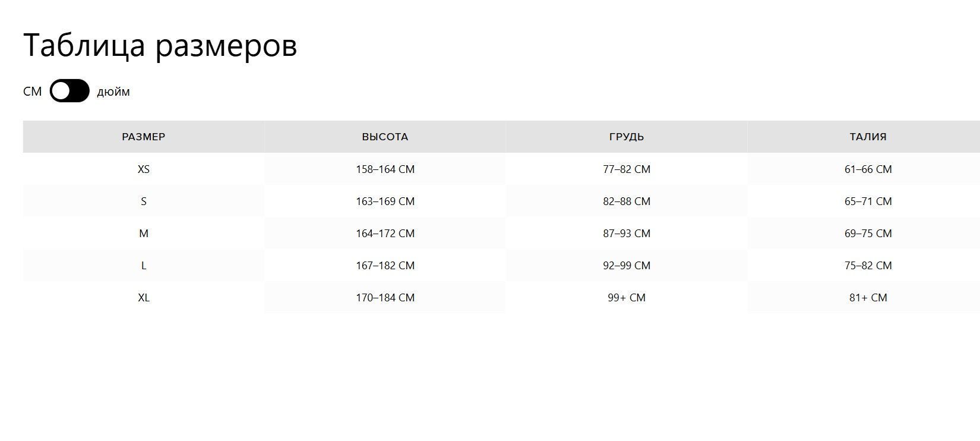The height and width of the screenshot is (441, 980).
Task: Select the XL size cell
Action: pyautogui.click(x=144, y=298)
